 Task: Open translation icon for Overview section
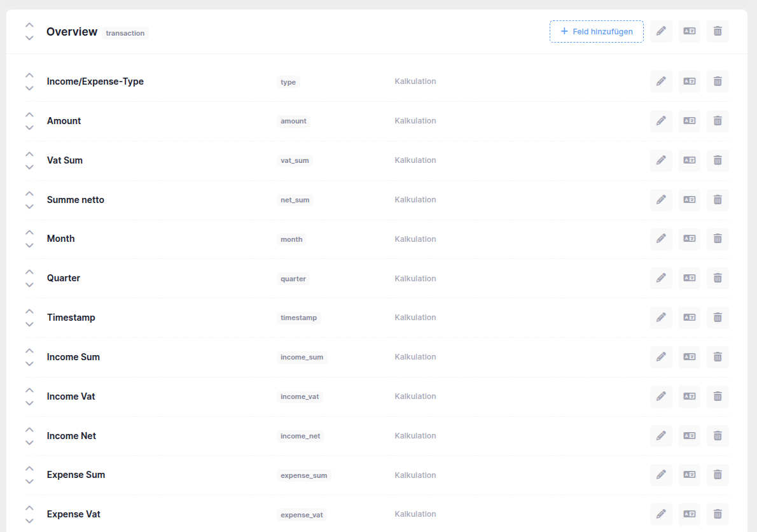689,32
